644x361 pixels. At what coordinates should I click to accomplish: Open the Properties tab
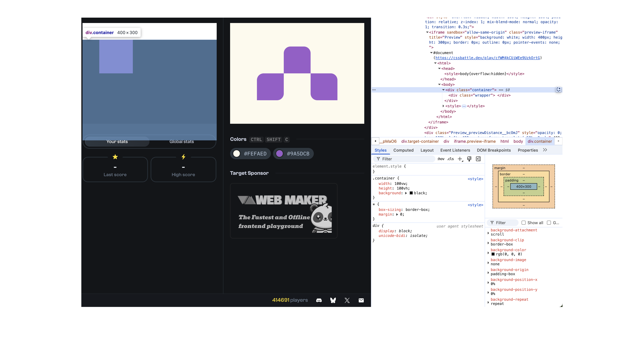[x=527, y=150]
